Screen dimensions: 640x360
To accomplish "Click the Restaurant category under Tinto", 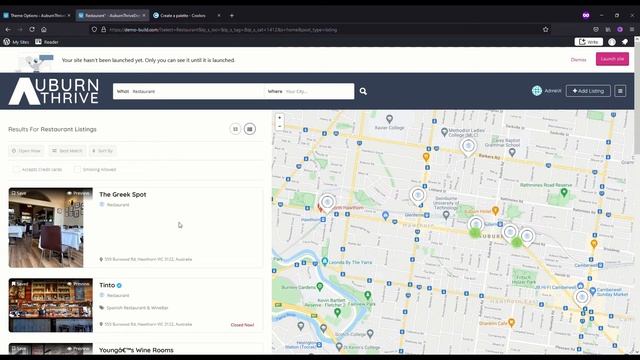I will click(118, 296).
